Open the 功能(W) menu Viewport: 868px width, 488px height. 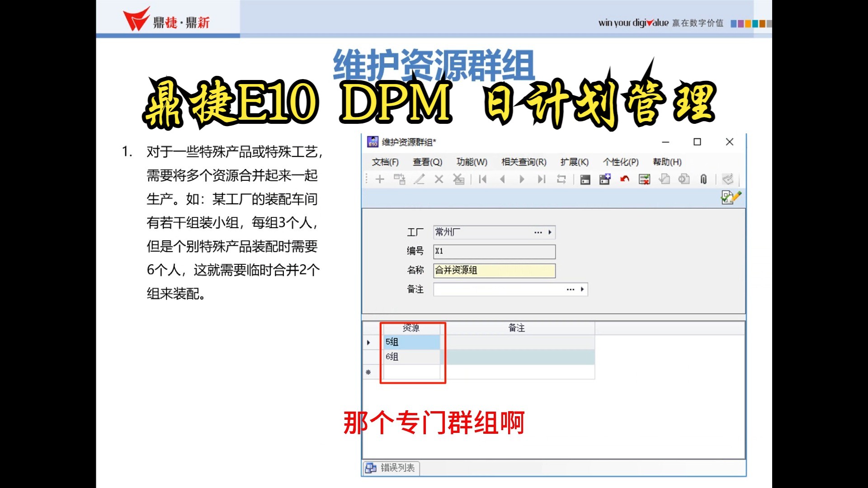[472, 162]
